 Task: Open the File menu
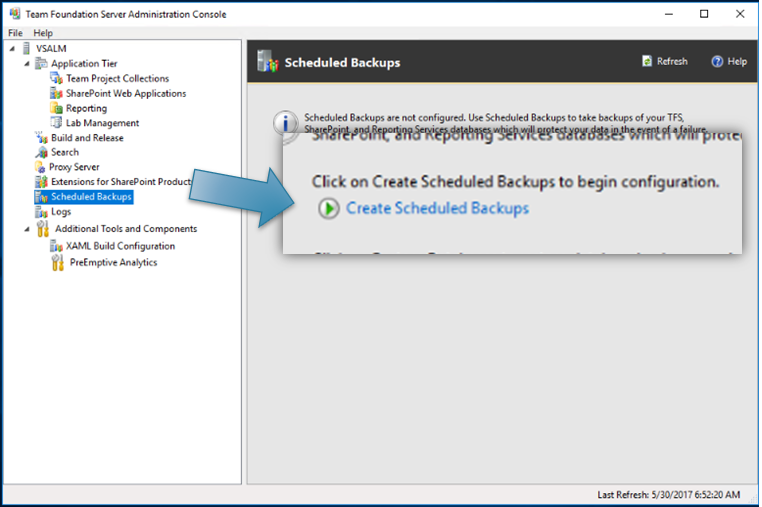pyautogui.click(x=15, y=33)
